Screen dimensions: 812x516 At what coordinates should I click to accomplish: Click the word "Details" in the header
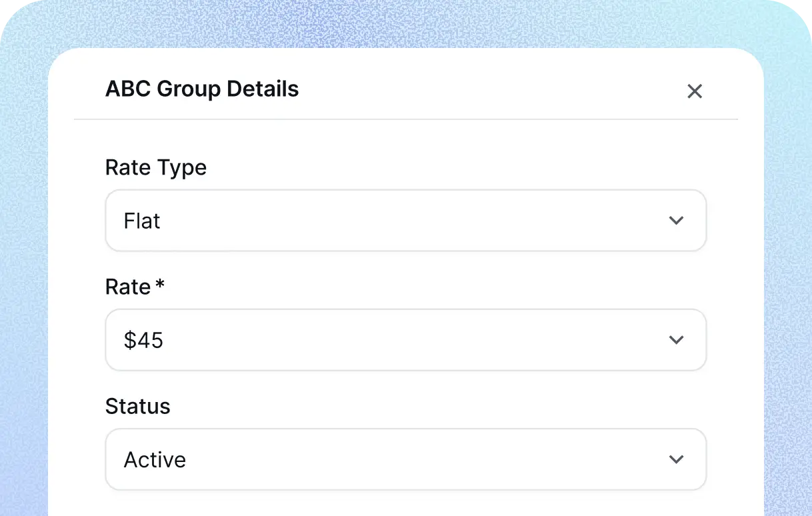tap(263, 89)
